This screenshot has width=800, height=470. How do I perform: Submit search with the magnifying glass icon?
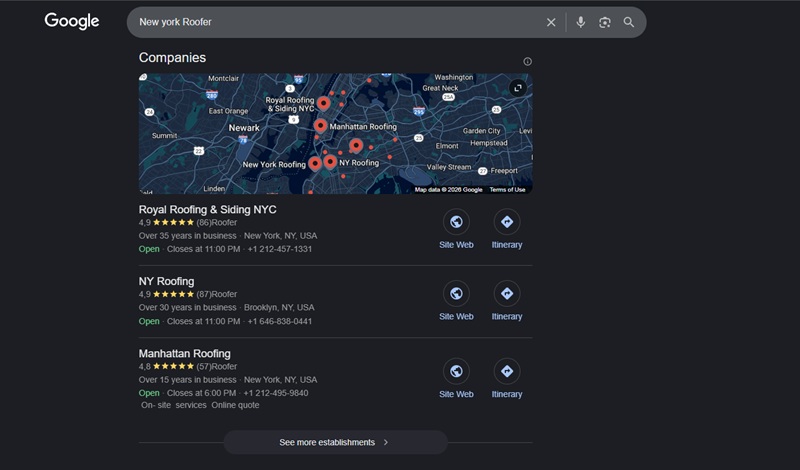629,22
